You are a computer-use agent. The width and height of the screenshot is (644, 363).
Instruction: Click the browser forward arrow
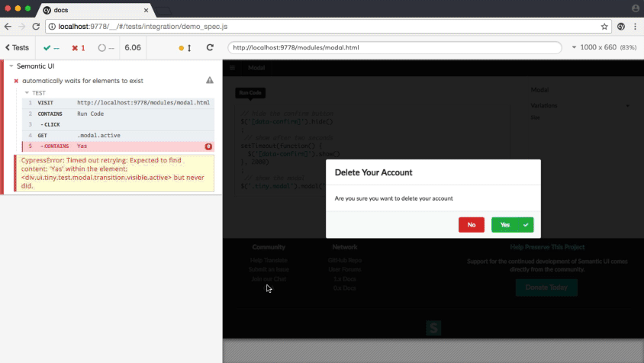click(22, 26)
